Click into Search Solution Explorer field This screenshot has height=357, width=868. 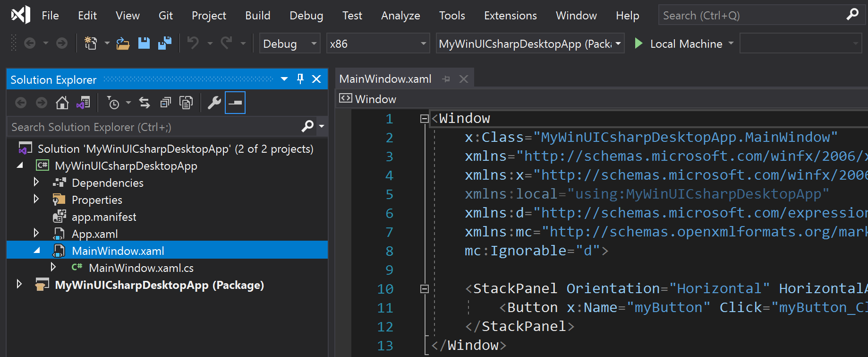154,127
